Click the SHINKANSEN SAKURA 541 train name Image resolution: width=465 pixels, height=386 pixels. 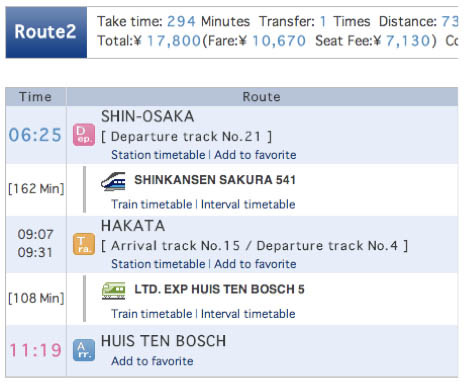(215, 180)
